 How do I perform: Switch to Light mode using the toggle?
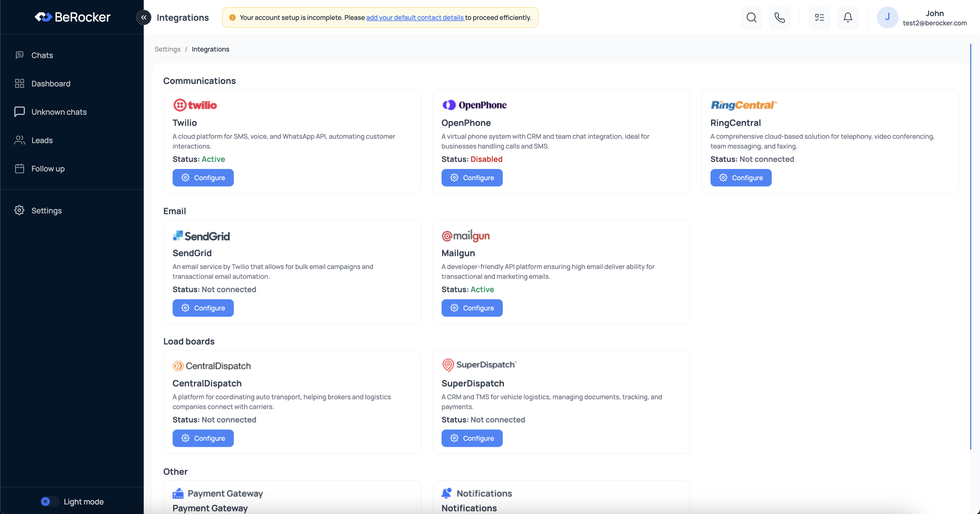coord(50,501)
